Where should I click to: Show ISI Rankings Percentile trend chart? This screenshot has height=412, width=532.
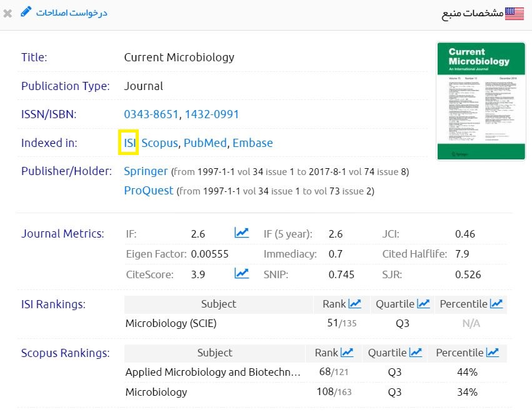click(x=496, y=304)
